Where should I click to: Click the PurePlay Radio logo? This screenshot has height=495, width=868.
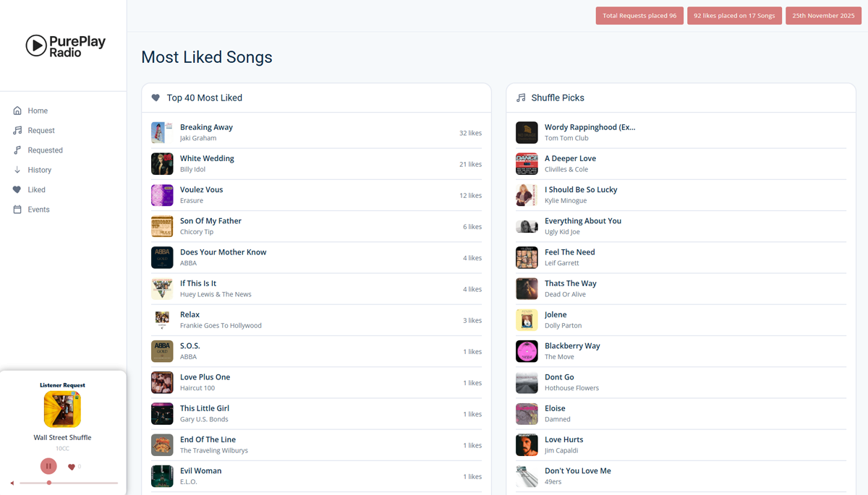pyautogui.click(x=65, y=46)
